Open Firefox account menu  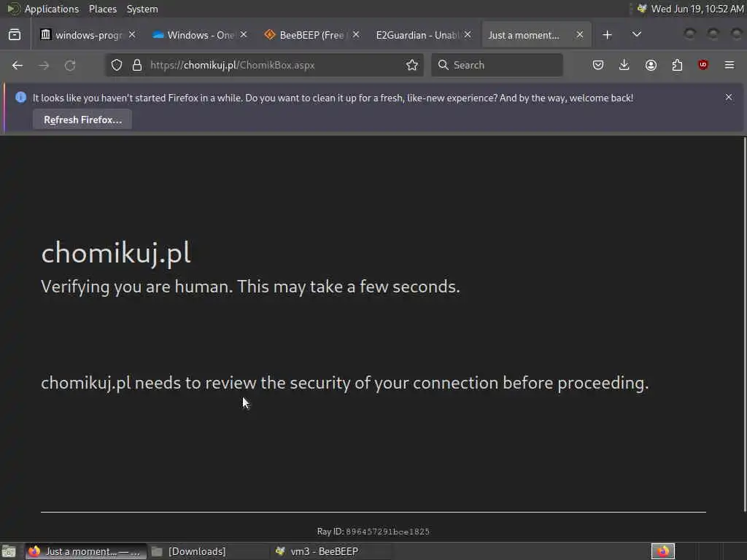pos(651,65)
